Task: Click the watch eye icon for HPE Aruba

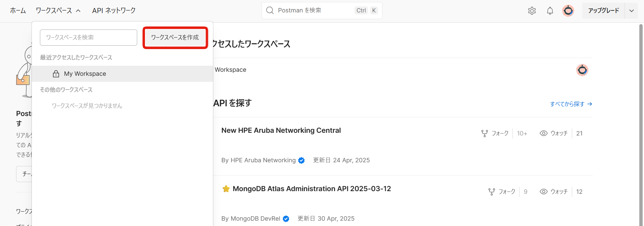Action: click(543, 133)
